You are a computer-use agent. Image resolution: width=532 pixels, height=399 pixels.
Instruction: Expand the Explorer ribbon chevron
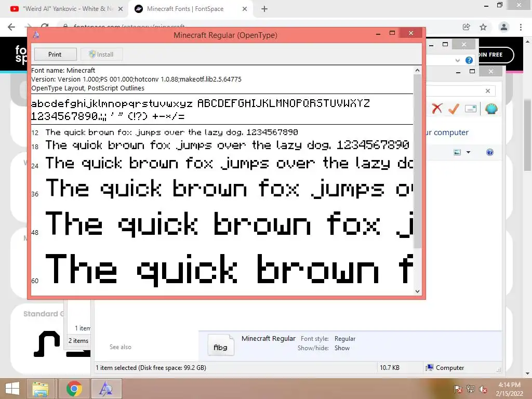(457, 60)
